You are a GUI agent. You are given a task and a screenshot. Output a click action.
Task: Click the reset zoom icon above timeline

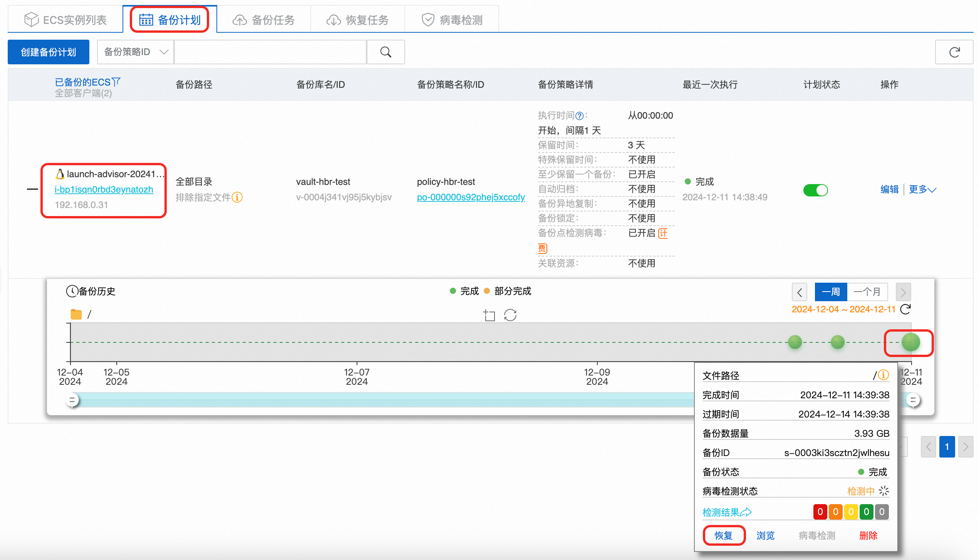510,315
